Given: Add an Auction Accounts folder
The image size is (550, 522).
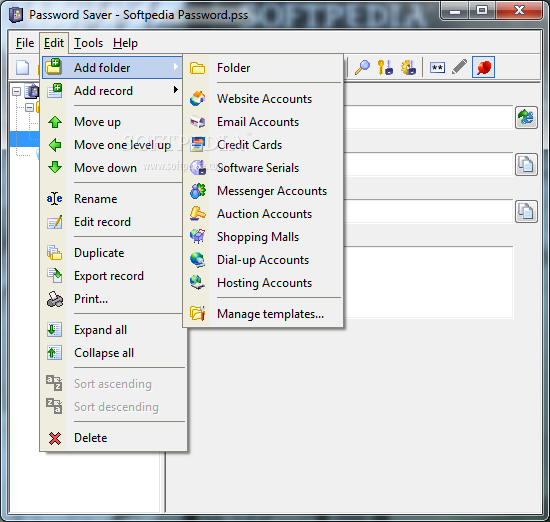Looking at the screenshot, I should (263, 214).
